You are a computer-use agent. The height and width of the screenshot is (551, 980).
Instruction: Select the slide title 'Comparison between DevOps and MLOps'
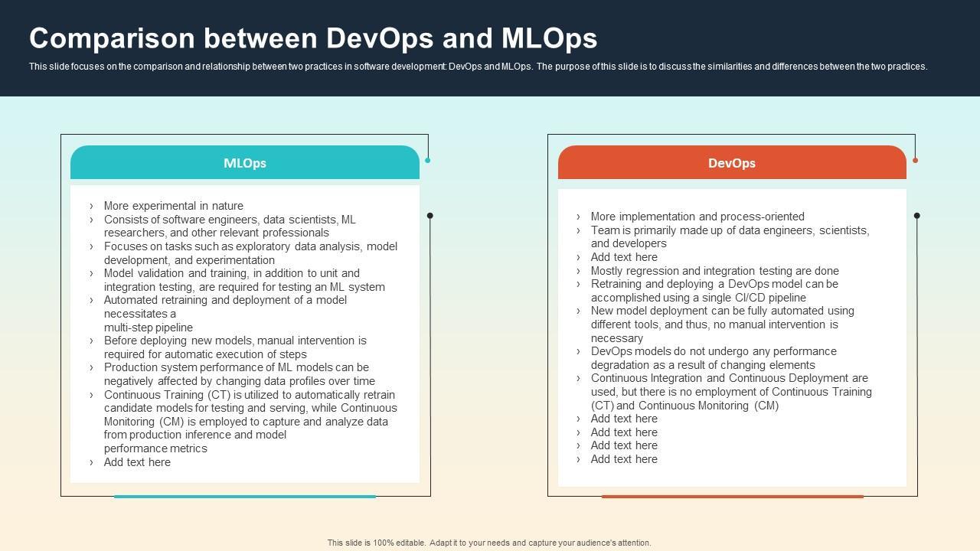(x=313, y=38)
